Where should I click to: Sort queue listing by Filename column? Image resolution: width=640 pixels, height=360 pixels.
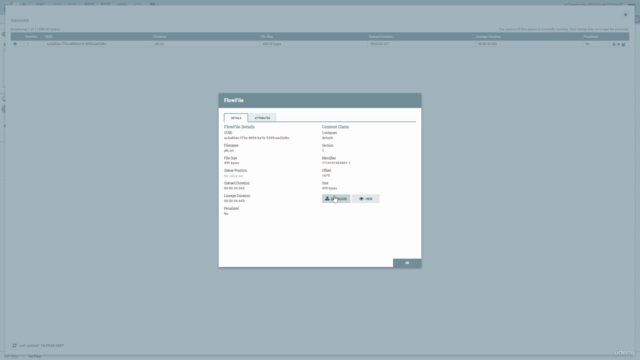[x=160, y=37]
